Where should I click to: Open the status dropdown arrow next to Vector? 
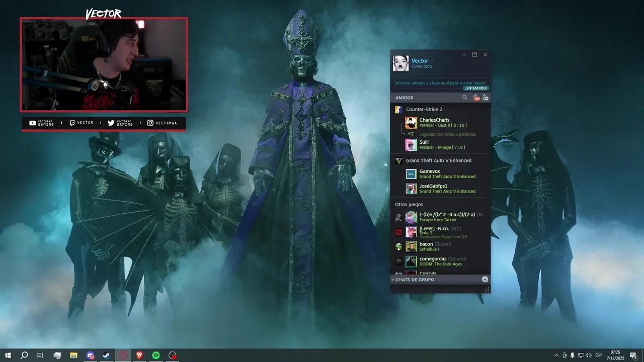[432, 61]
